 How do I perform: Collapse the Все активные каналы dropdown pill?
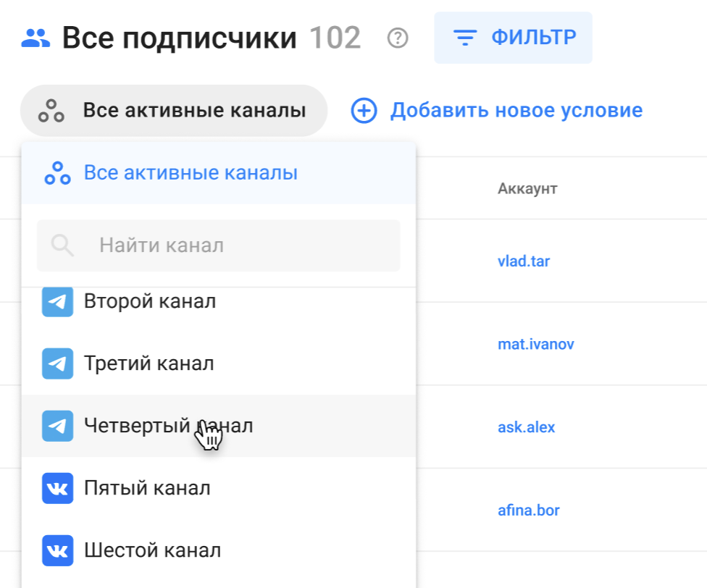click(x=174, y=111)
